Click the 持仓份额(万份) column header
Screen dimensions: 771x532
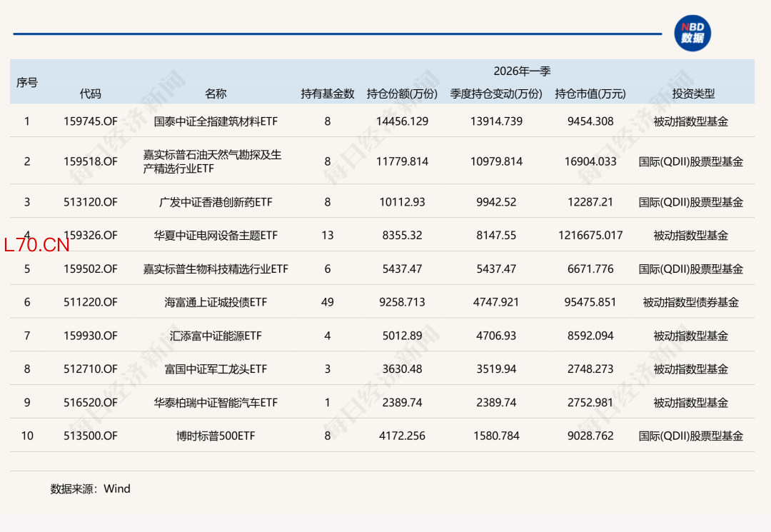click(402, 94)
